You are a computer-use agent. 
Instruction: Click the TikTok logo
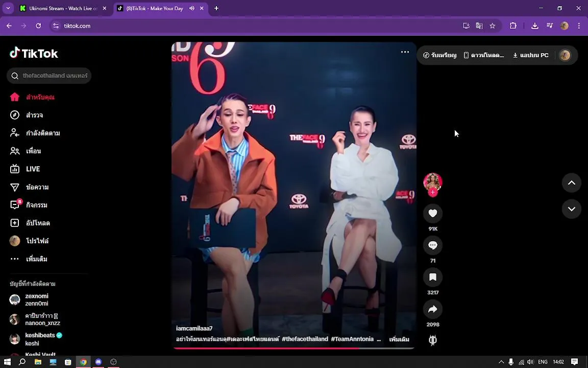34,53
